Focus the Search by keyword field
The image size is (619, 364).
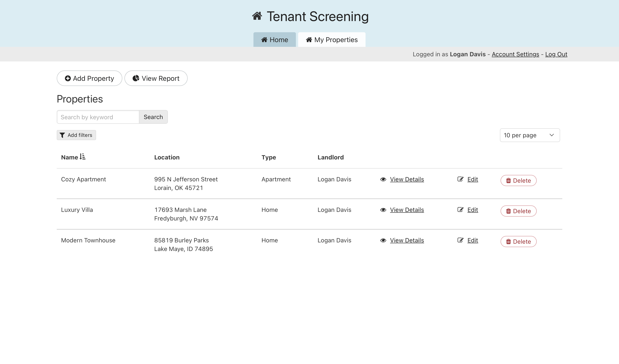pos(98,117)
